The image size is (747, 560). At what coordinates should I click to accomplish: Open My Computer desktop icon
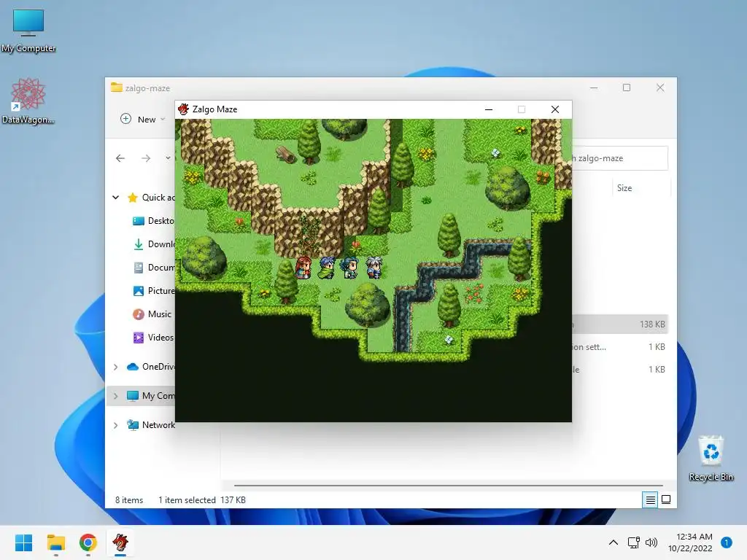coord(28,31)
